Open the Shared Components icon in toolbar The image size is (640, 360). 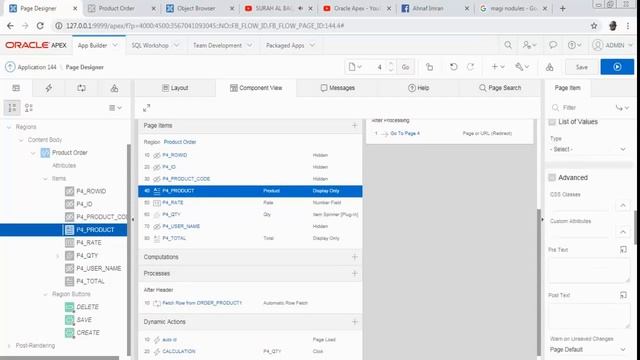coord(549,67)
